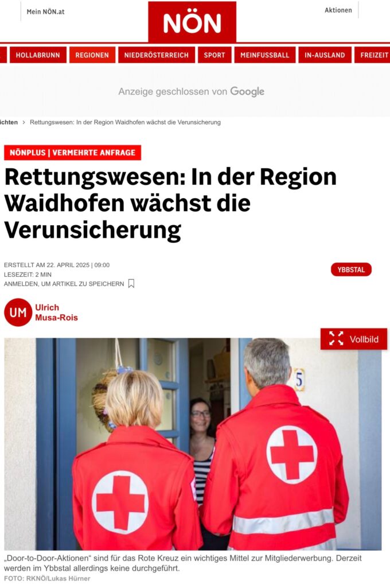
Task: Open the Meinfussball menu item
Action: [x=265, y=55]
